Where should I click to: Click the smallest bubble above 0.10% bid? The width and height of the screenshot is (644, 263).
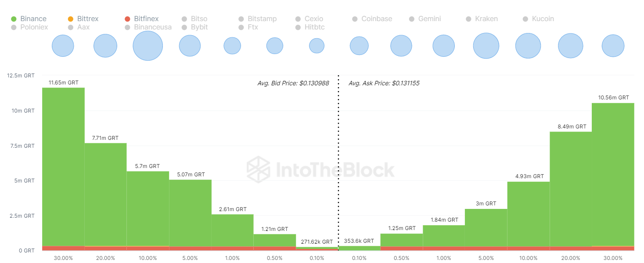coord(317,46)
